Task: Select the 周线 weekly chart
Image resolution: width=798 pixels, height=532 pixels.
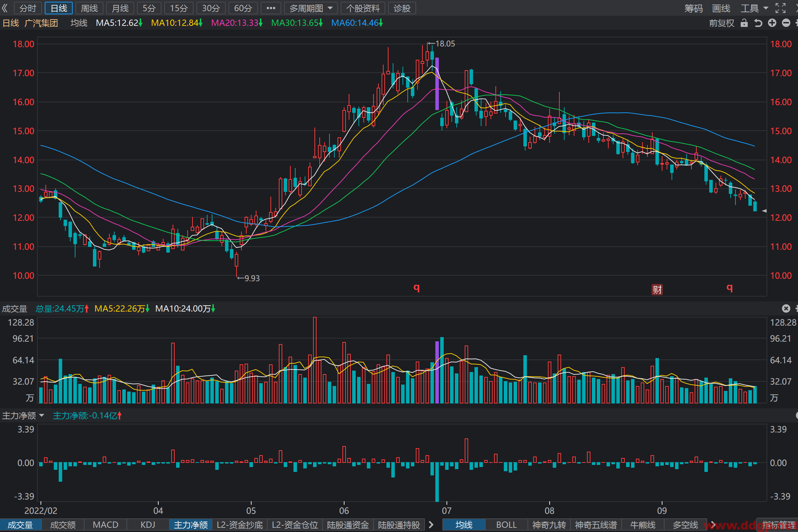Action: click(x=89, y=8)
